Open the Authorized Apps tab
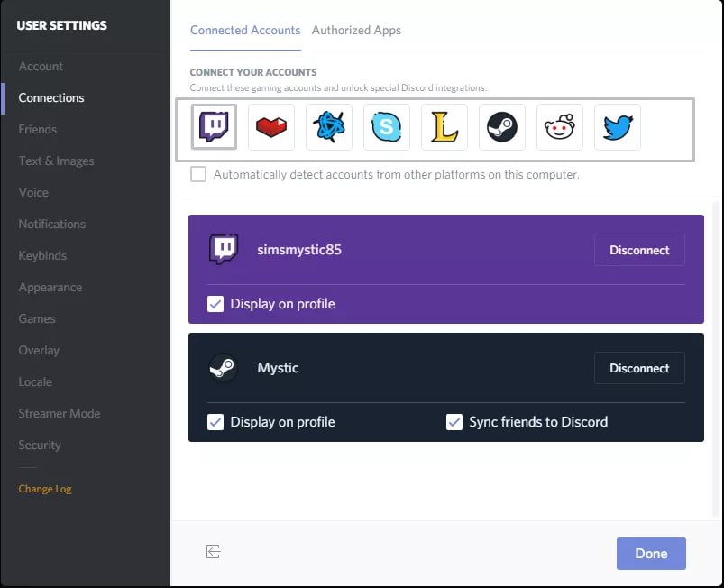 pyautogui.click(x=356, y=30)
